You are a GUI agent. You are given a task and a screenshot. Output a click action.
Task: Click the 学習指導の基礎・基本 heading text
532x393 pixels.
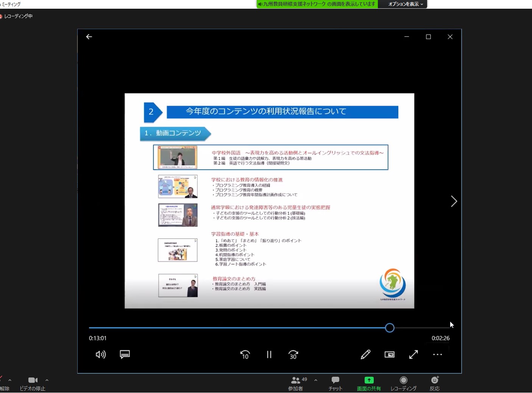pos(235,234)
